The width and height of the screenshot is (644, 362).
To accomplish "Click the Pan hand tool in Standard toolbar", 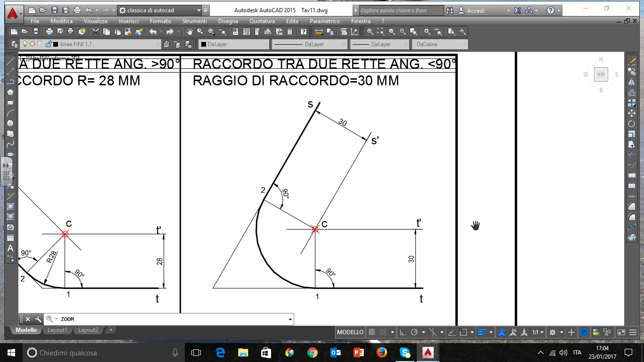I will [x=189, y=32].
